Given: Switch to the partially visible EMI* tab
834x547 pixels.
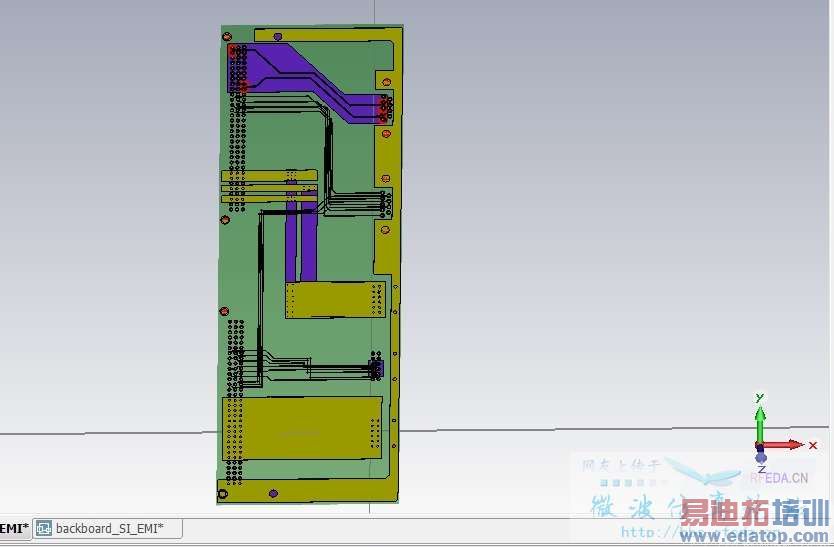Looking at the screenshot, I should (x=15, y=528).
